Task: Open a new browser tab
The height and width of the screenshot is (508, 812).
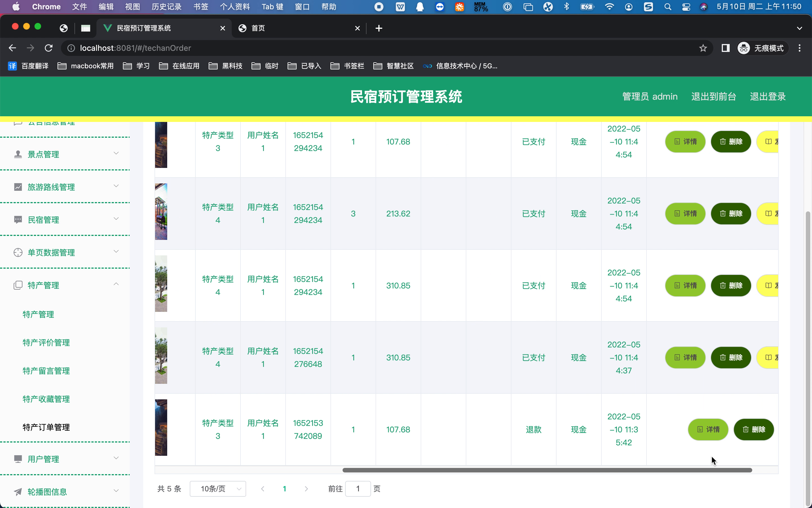Action: (379, 28)
